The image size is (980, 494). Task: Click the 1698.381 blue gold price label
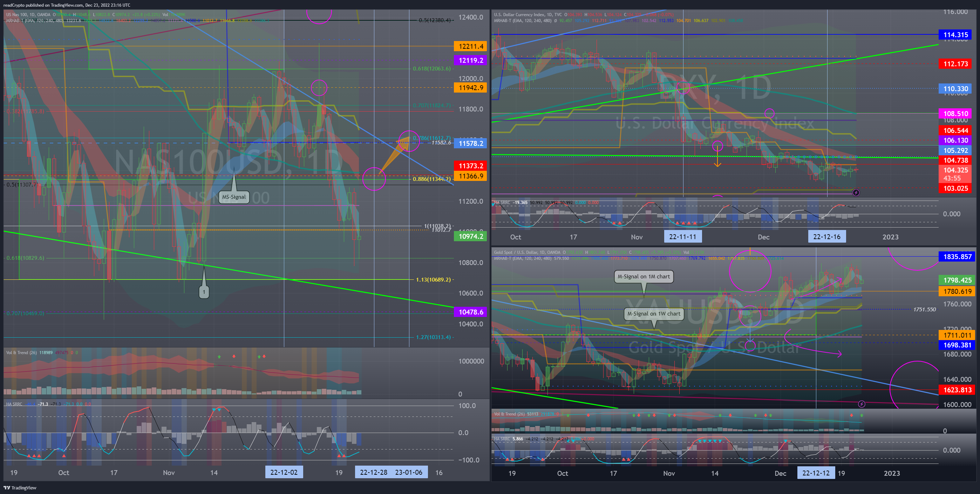pos(957,345)
